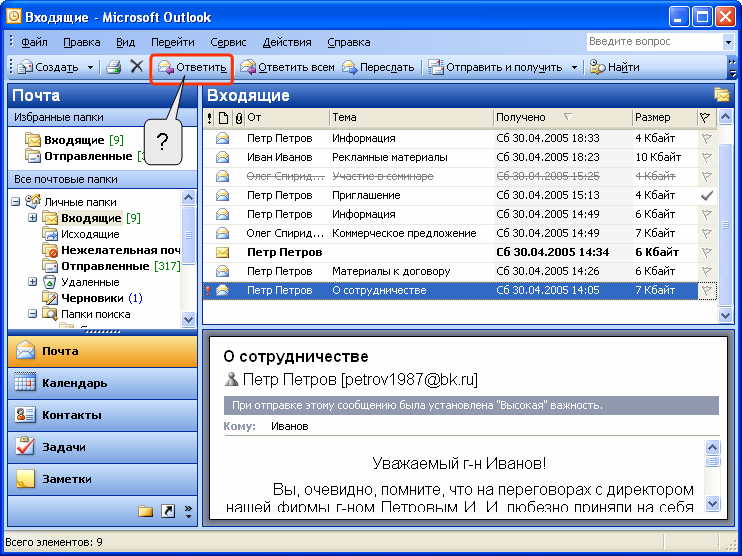Toggle completed checkmark on Приглашение message
Viewport: 742px width, 556px height.
707,195
